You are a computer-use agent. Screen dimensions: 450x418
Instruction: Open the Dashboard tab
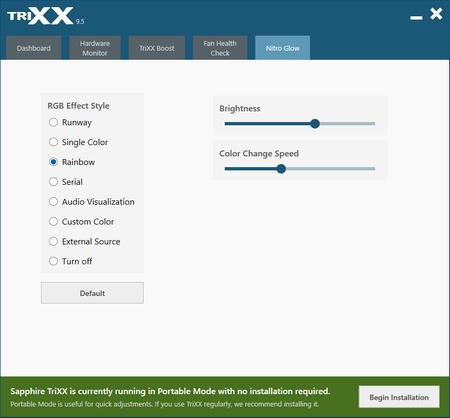pos(34,48)
